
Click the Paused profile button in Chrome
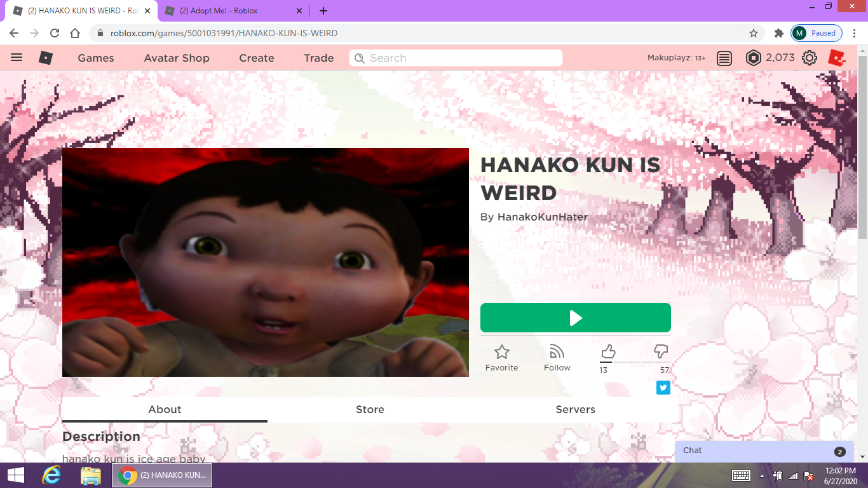(817, 33)
